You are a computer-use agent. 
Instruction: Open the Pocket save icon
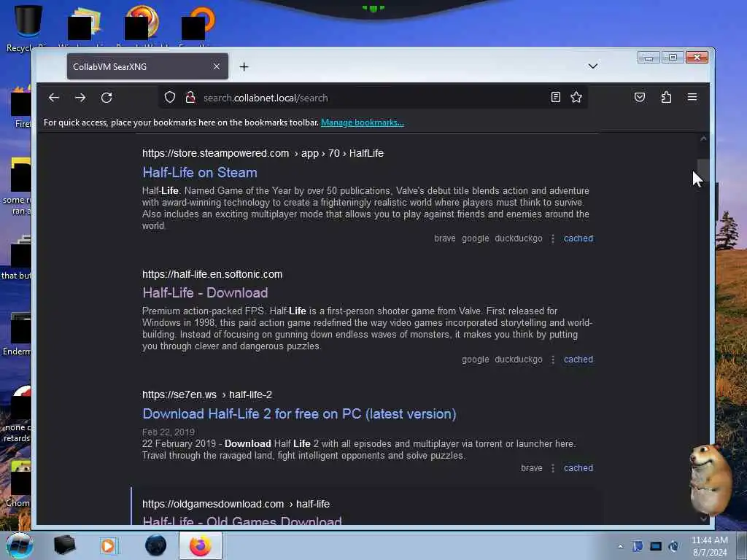(x=640, y=97)
